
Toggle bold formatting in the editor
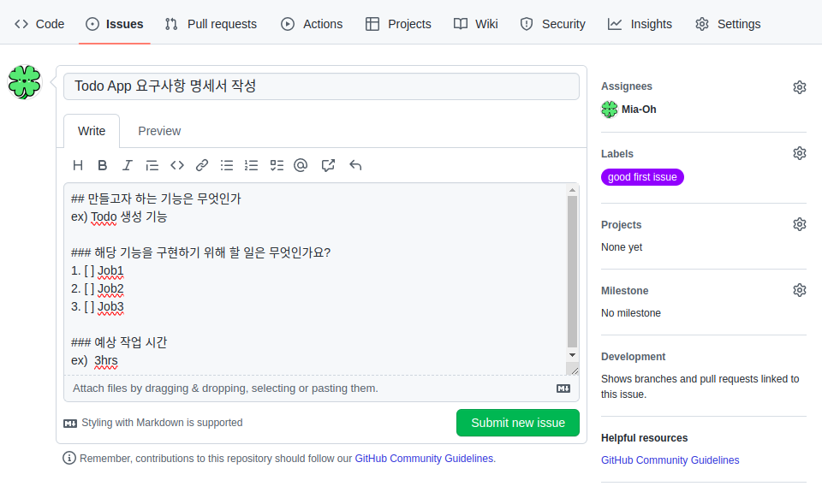tap(102, 165)
